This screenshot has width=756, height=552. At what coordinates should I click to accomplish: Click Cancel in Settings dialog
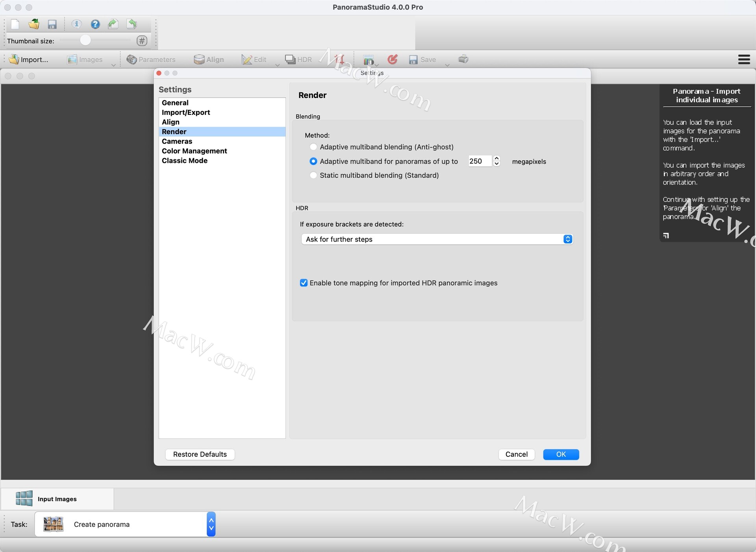pyautogui.click(x=517, y=454)
